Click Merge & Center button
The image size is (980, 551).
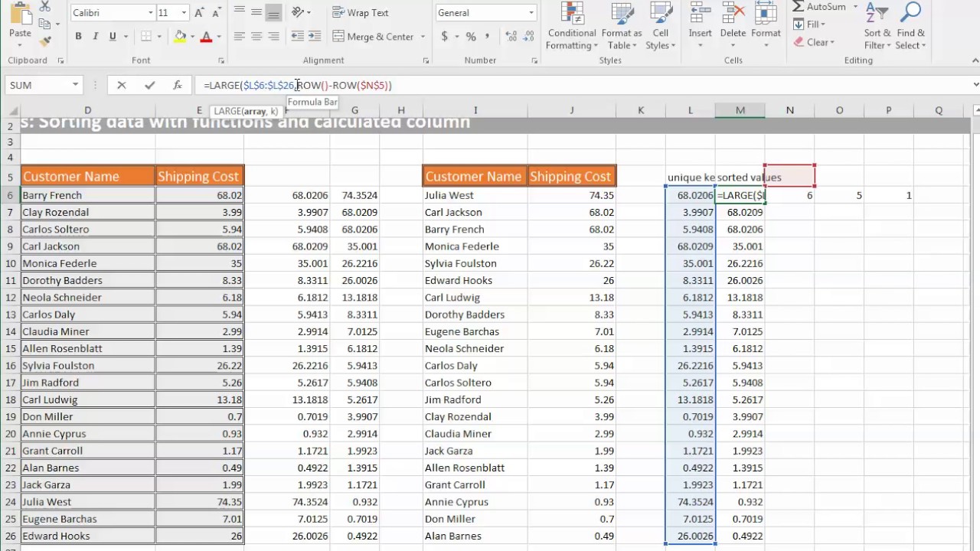373,37
